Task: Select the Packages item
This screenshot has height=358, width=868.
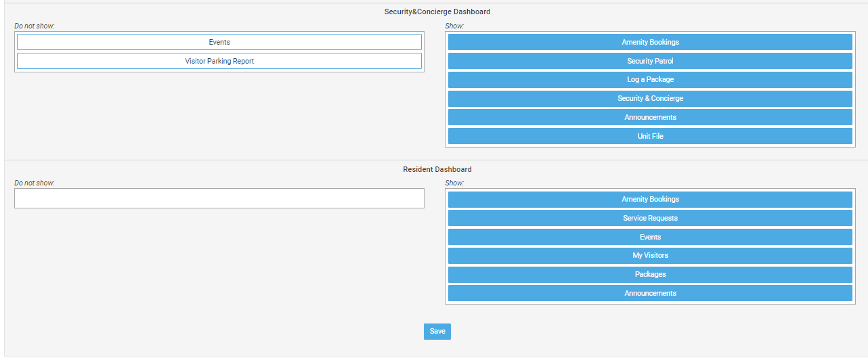Action: [x=650, y=274]
